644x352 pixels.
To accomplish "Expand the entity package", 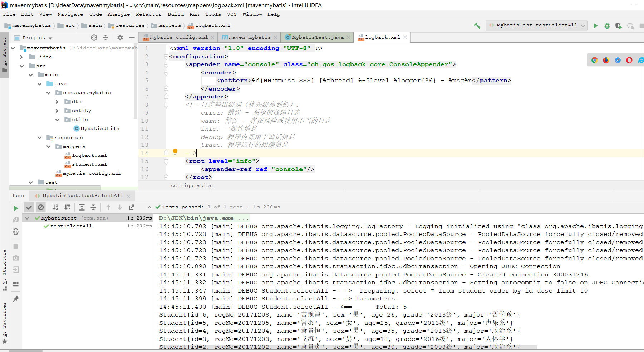I will pos(57,111).
